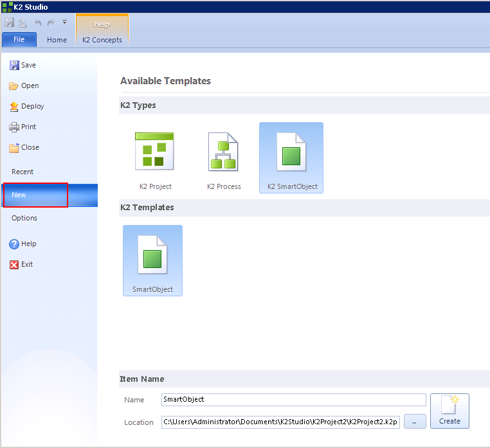Screen dimensions: 490x448
Task: Click into the Location path field
Action: tap(280, 422)
